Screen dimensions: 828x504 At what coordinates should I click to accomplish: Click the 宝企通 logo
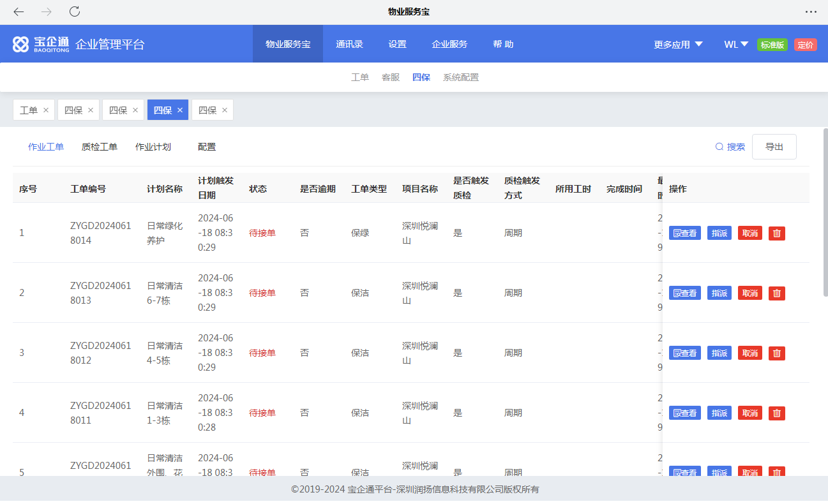(41, 44)
